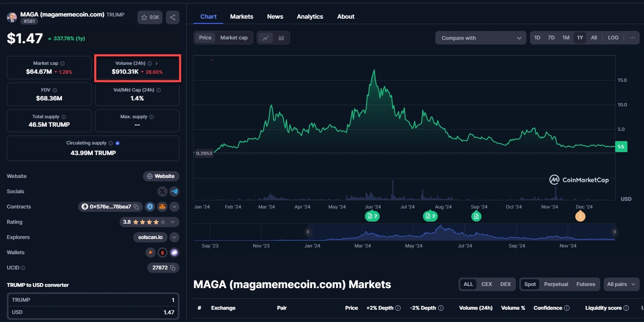Viewport: 644px width, 322px height.
Task: Select the DEX markets filter
Action: (x=505, y=284)
